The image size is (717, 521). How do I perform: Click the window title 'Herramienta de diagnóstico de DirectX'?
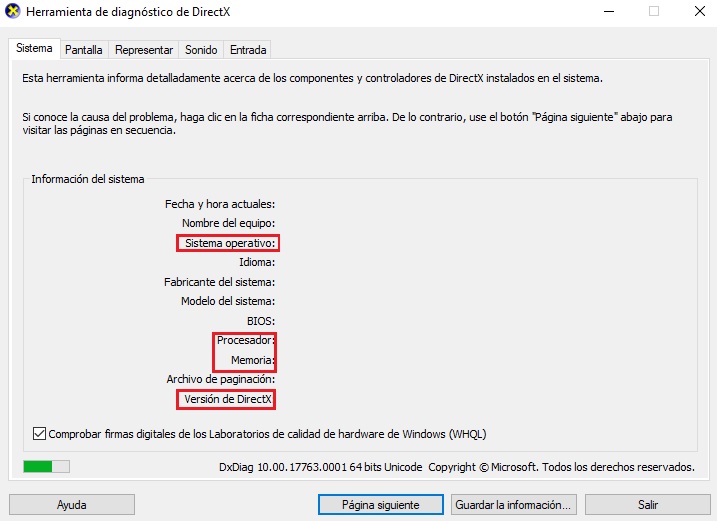click(128, 12)
